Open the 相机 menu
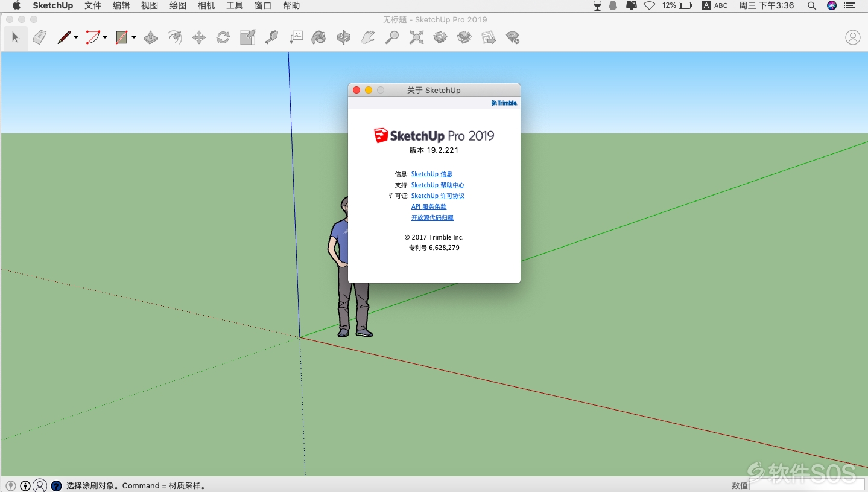This screenshot has width=868, height=492. coord(206,5)
